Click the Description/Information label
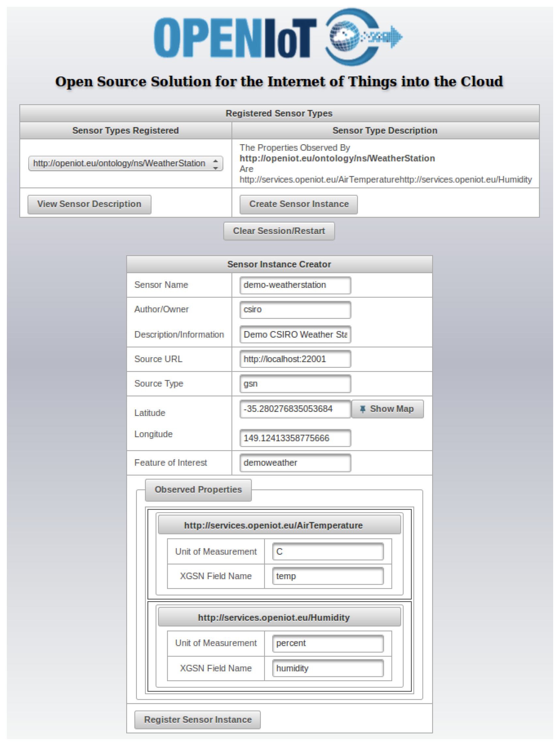The image size is (560, 745). (179, 335)
